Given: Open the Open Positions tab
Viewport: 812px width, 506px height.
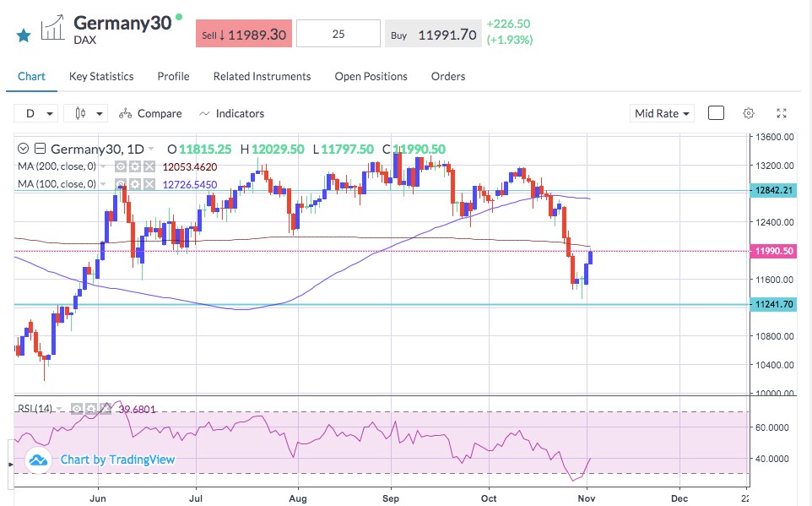Looking at the screenshot, I should (x=371, y=76).
